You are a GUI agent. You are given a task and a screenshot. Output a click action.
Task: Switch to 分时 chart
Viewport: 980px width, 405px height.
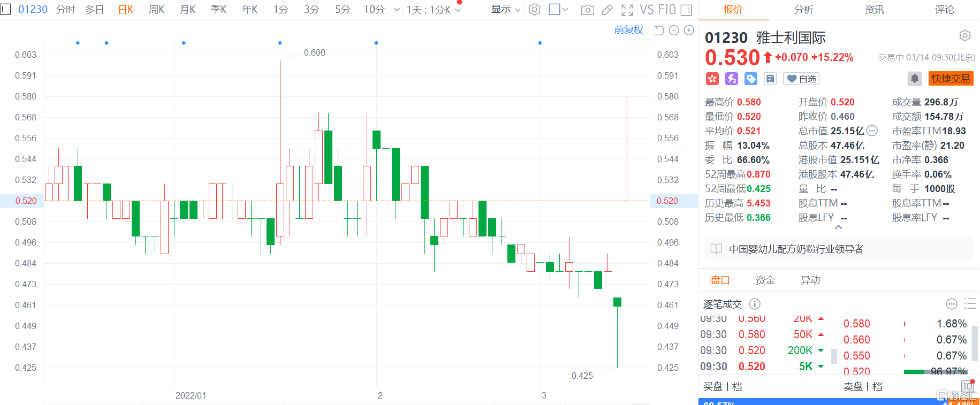tap(66, 10)
